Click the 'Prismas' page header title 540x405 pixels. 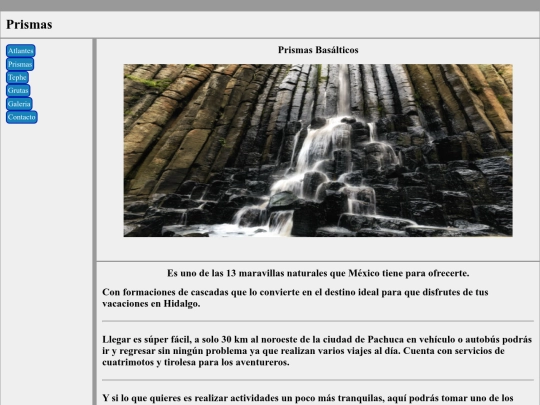(x=29, y=24)
